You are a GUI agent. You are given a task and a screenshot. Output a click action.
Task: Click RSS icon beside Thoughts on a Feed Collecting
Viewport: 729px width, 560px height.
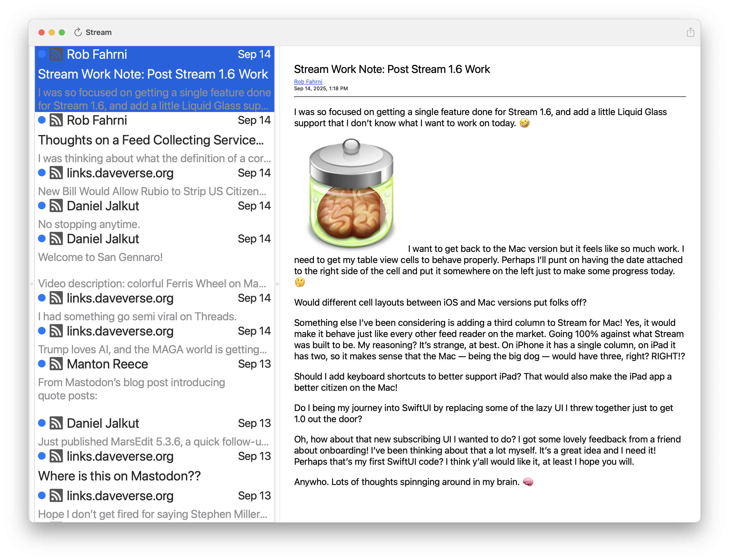pyautogui.click(x=56, y=120)
